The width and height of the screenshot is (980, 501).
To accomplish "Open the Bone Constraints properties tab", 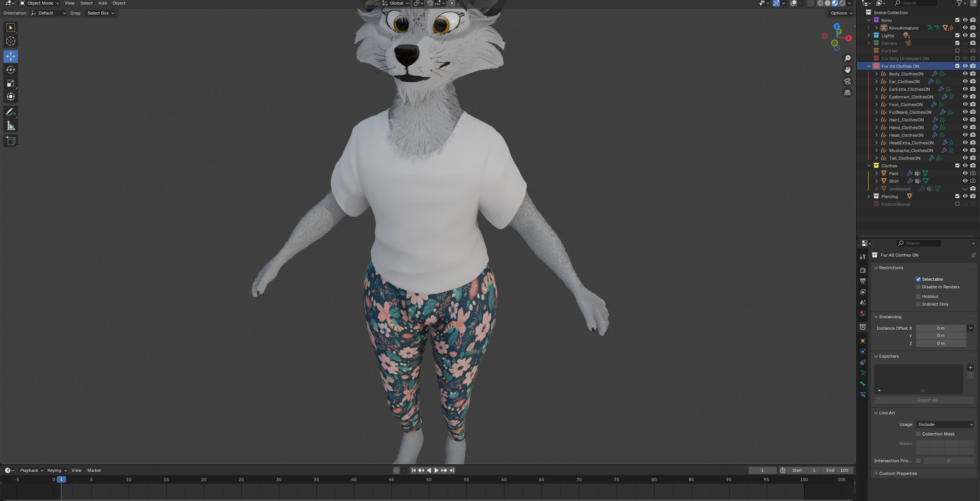I will [863, 395].
